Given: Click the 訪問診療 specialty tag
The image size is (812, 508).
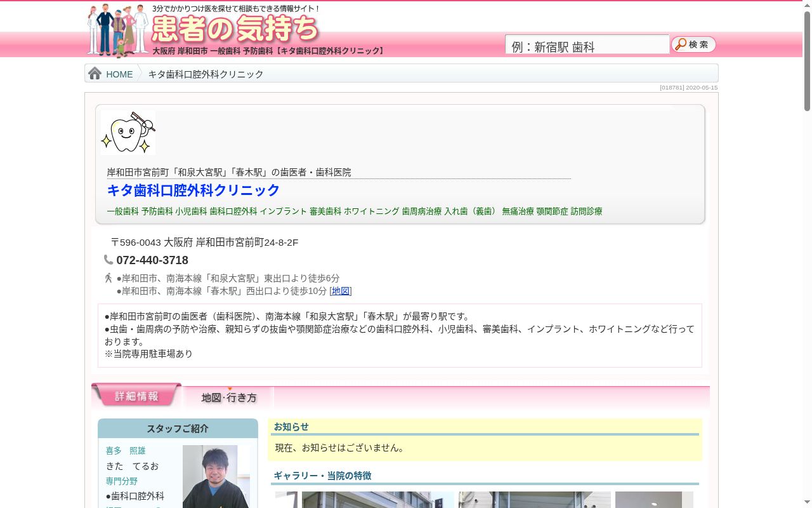Looking at the screenshot, I should click(587, 211).
